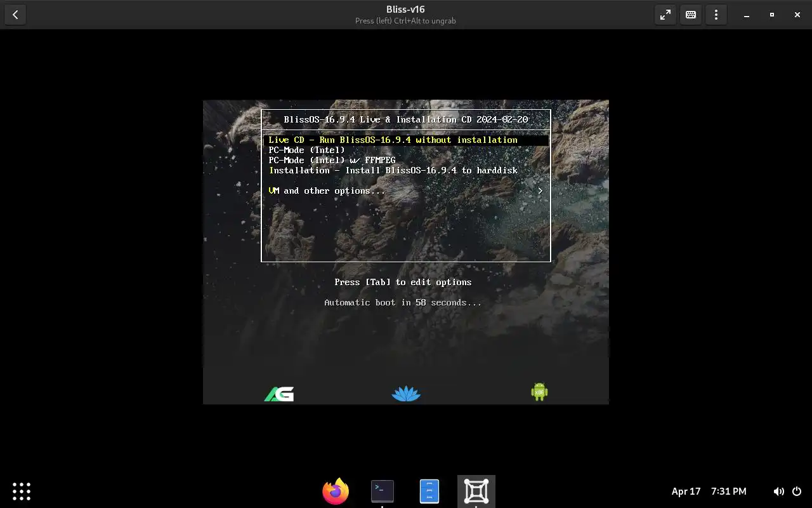Click the AG logo in boot screen
Viewport: 812px width, 508px height.
(x=279, y=394)
